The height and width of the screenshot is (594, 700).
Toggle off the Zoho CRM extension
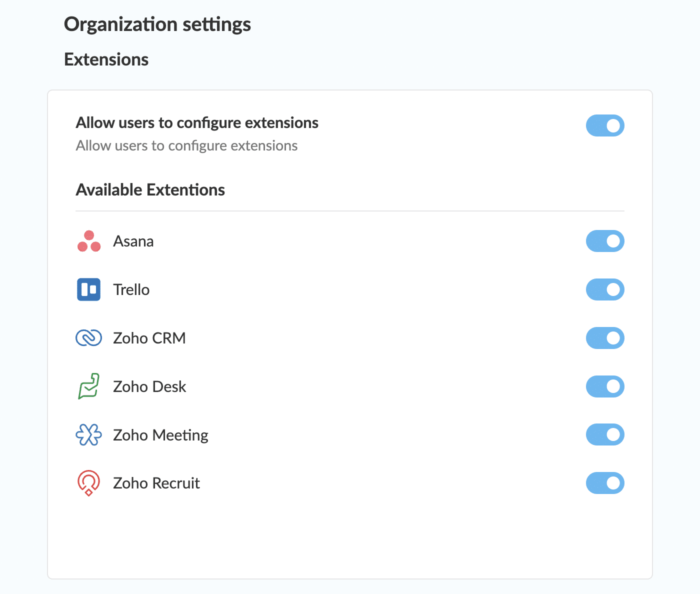click(x=605, y=338)
